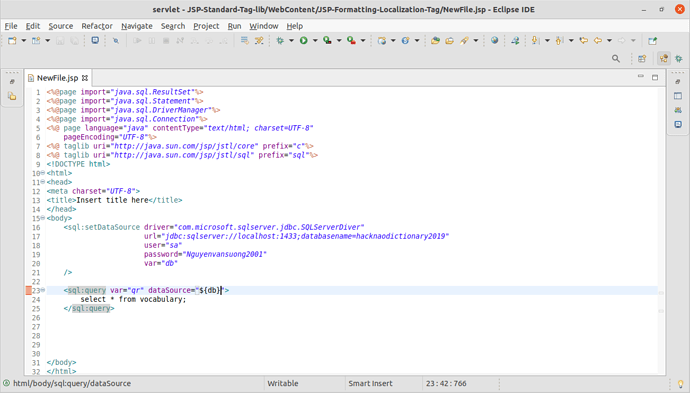
Task: Open the Help menu
Action: pyautogui.click(x=295, y=26)
